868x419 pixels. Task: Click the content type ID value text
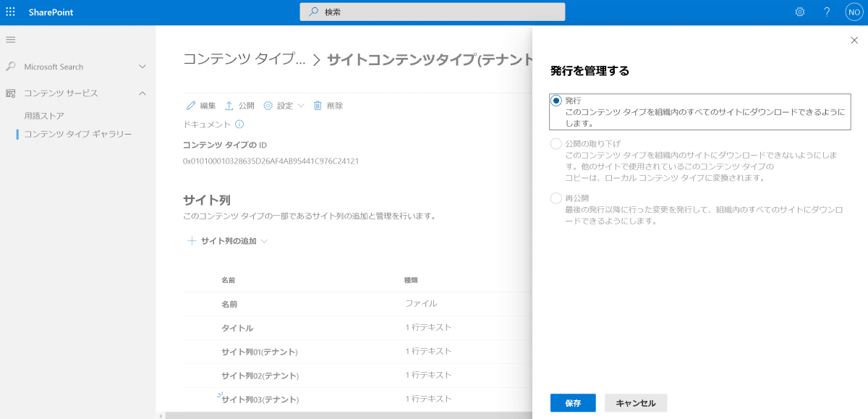(271, 161)
